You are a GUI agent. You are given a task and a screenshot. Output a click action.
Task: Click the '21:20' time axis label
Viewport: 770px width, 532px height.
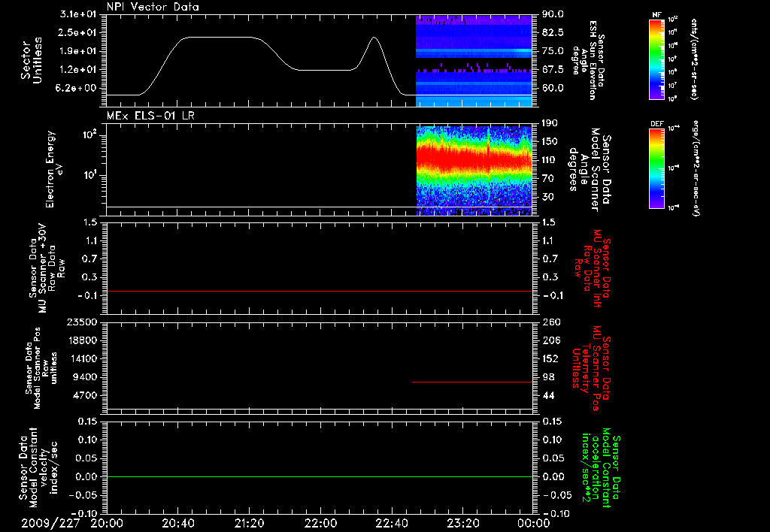tap(249, 523)
